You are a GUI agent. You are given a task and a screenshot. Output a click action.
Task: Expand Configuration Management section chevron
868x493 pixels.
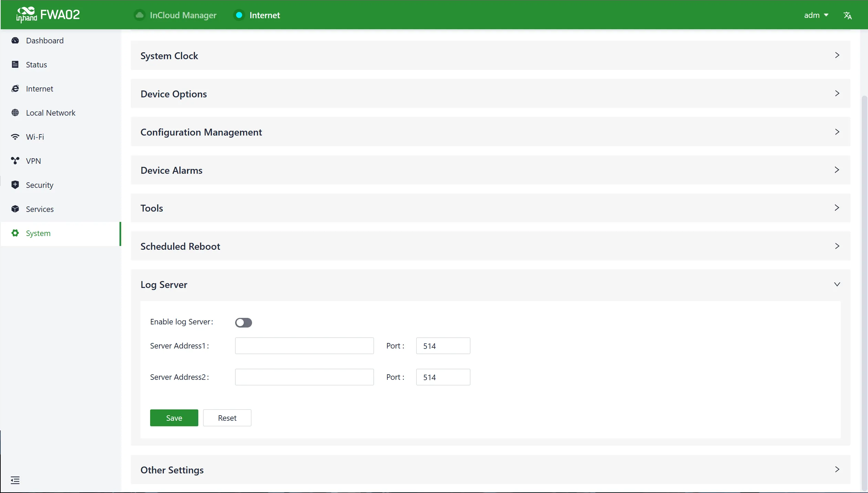[x=837, y=132]
